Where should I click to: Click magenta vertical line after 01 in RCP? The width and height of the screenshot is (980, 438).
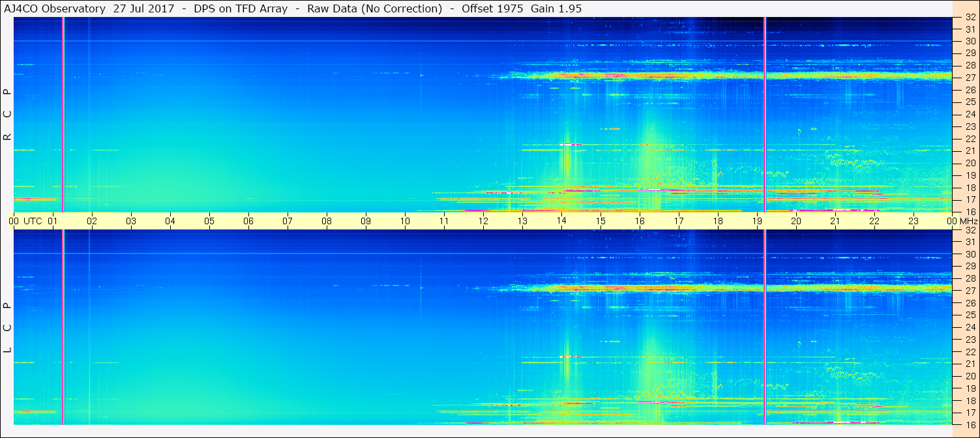pos(63,115)
